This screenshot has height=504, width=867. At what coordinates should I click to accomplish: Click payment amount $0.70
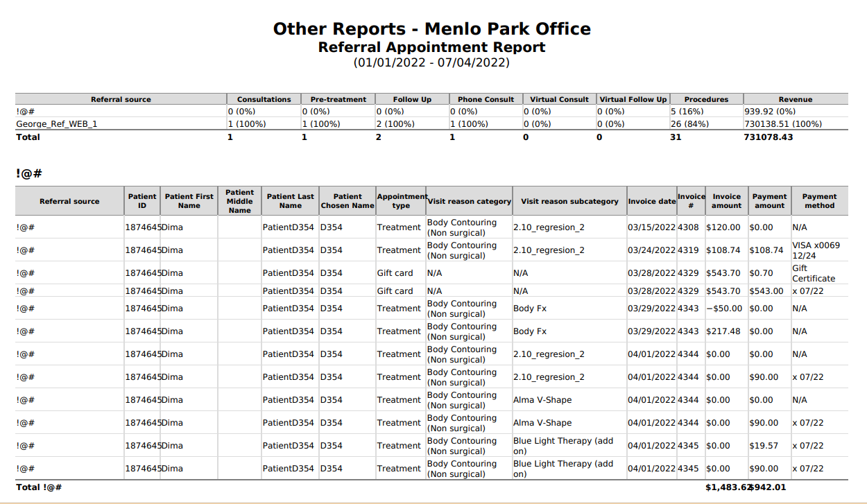coord(761,273)
